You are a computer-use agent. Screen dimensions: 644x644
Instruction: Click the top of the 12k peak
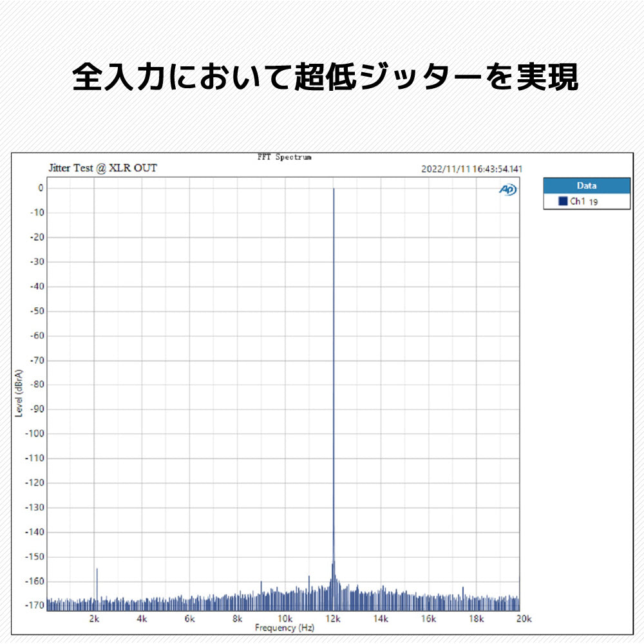pyautogui.click(x=334, y=190)
